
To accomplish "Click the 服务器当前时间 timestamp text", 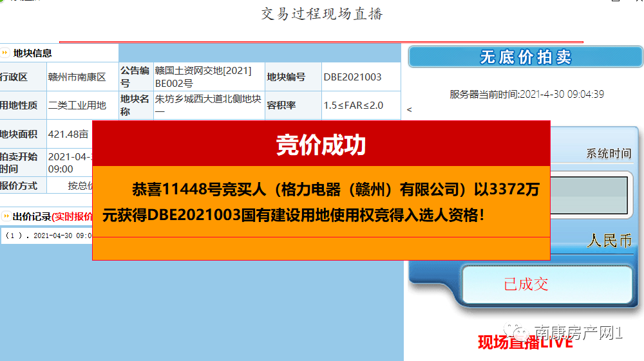I will (526, 95).
